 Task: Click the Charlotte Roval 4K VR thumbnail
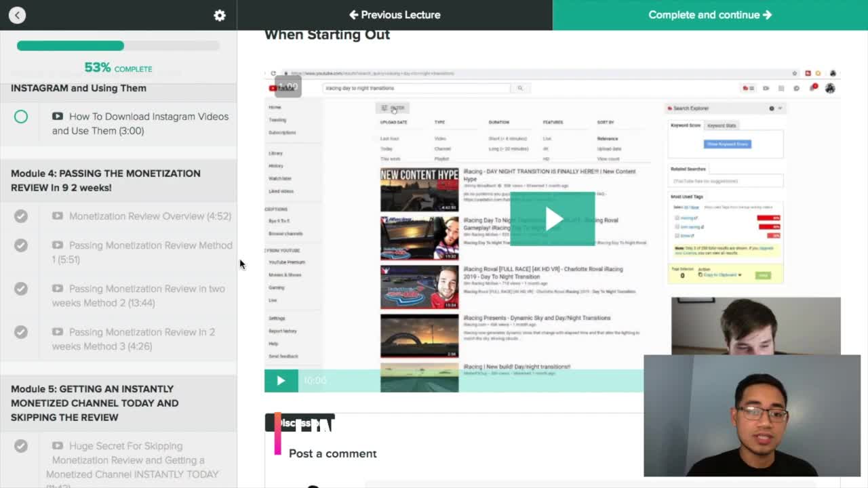pos(419,287)
